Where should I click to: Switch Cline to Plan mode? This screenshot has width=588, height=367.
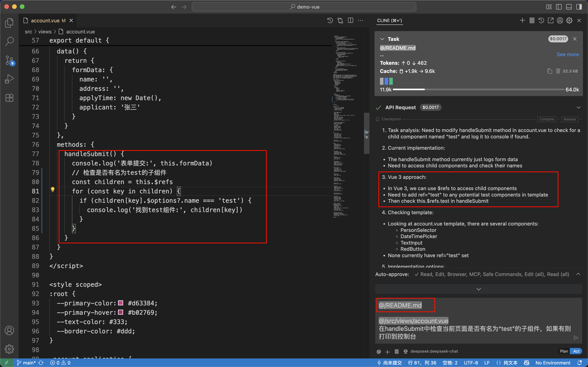pyautogui.click(x=564, y=351)
